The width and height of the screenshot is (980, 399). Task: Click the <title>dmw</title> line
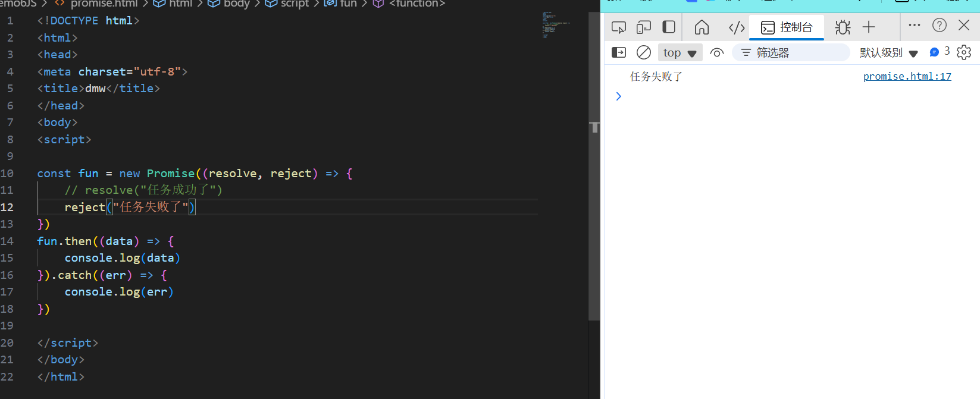click(98, 89)
